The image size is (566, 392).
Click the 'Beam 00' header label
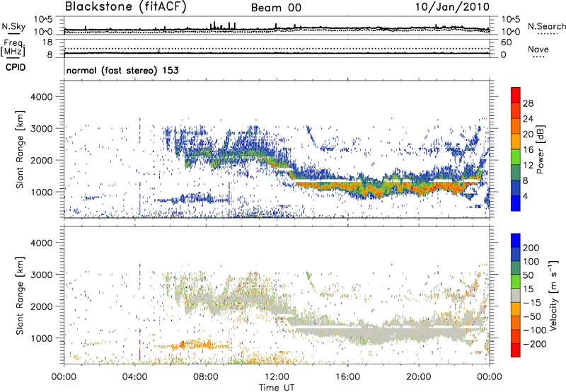coord(276,8)
